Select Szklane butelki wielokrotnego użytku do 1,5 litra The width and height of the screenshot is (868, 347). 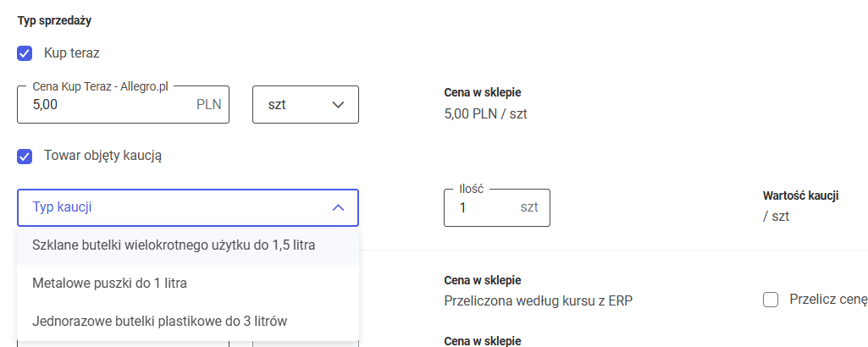click(x=174, y=245)
